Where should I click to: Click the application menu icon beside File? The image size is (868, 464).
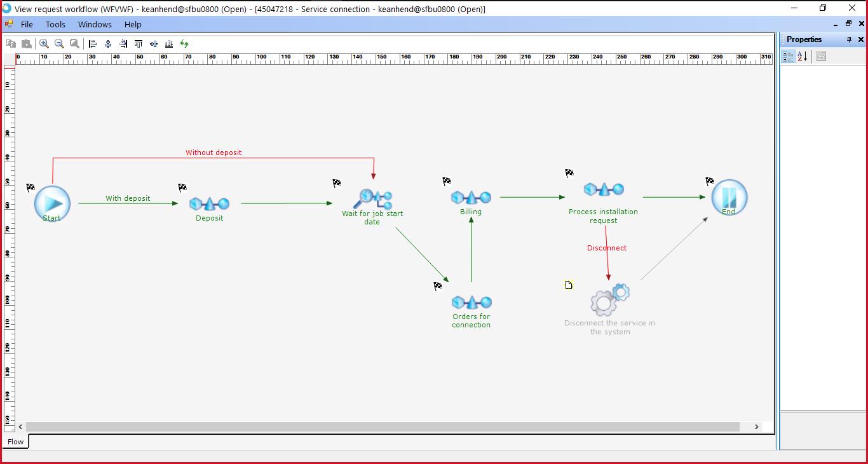[x=8, y=24]
